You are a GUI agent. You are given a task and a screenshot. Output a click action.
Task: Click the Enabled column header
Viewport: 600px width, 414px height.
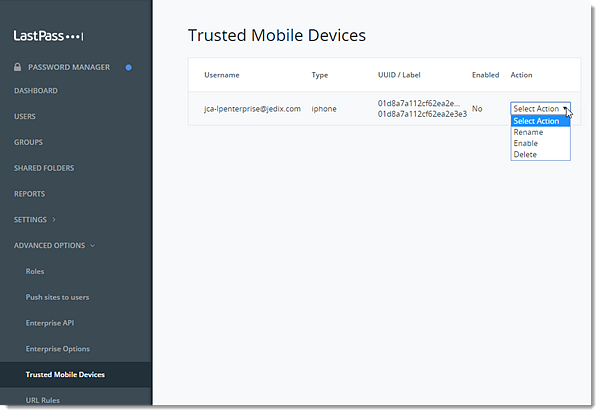point(485,75)
